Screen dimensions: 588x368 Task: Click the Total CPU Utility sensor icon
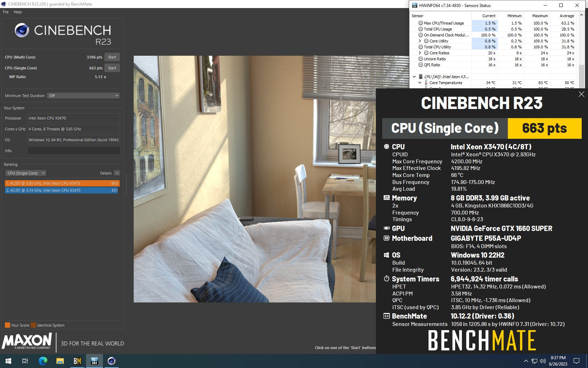click(421, 47)
